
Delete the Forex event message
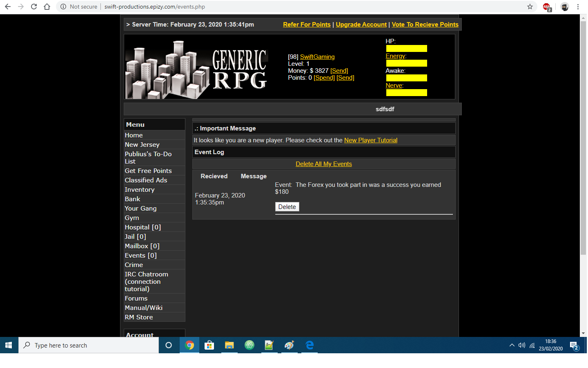(x=287, y=207)
